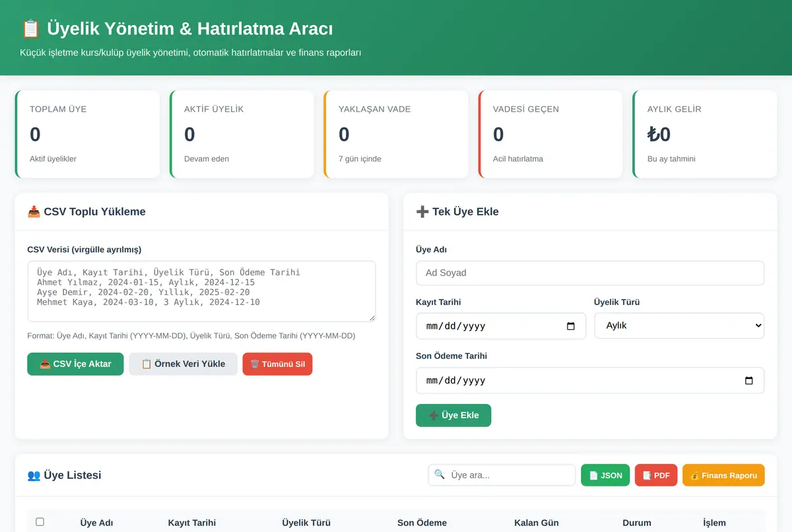The width and height of the screenshot is (792, 532).
Task: Click the Son Ödeme column header
Action: pos(422,523)
